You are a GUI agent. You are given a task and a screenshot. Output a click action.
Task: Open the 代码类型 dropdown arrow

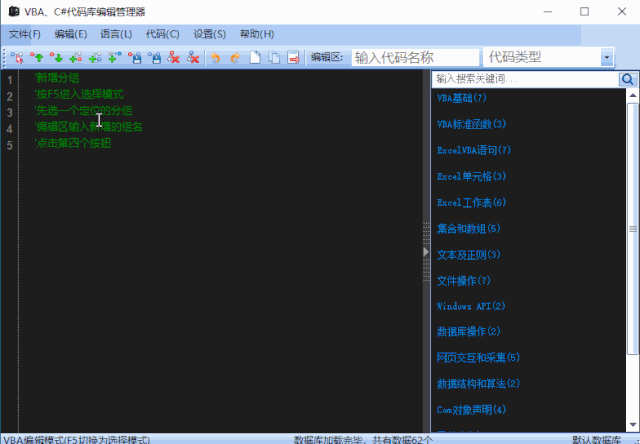[607, 58]
